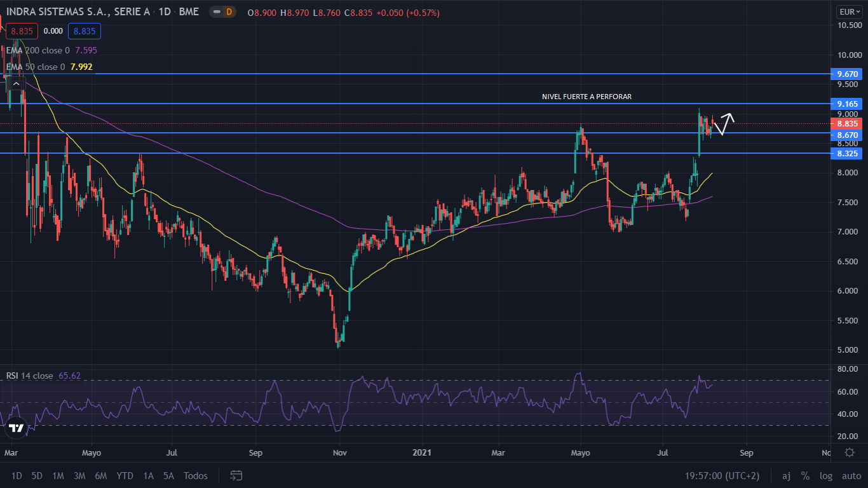Screen dimensions: 868x488
Task: Open the go-to-date calendar icon
Action: tap(236, 475)
